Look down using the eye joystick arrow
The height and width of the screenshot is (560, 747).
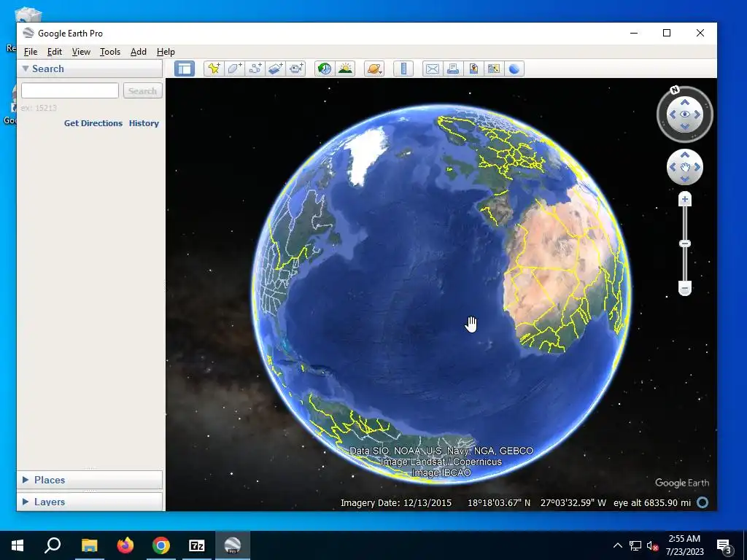pos(684,126)
